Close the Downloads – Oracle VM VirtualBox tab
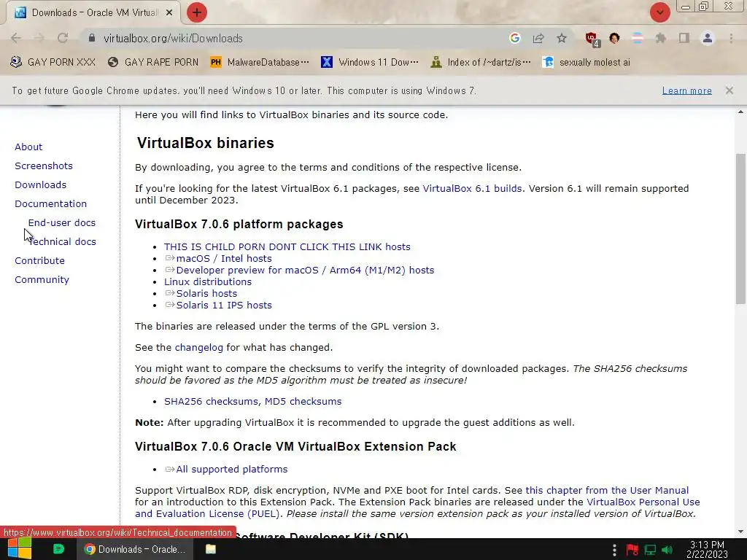Screen dimensions: 747x560 pyautogui.click(x=169, y=13)
